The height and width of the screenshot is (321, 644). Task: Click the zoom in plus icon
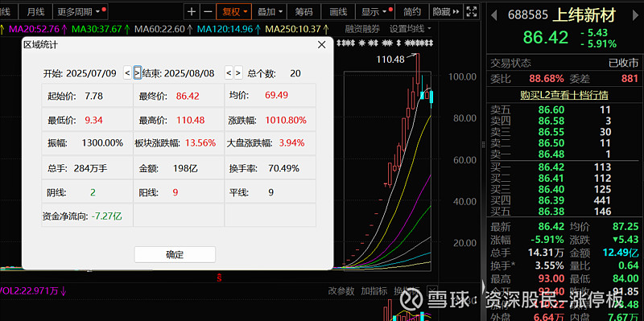click(192, 12)
